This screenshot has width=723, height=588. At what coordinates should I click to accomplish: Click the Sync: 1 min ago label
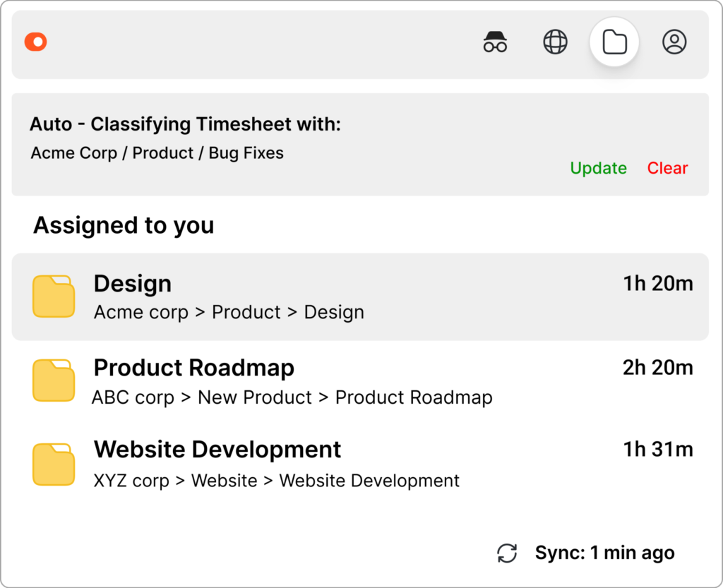604,553
